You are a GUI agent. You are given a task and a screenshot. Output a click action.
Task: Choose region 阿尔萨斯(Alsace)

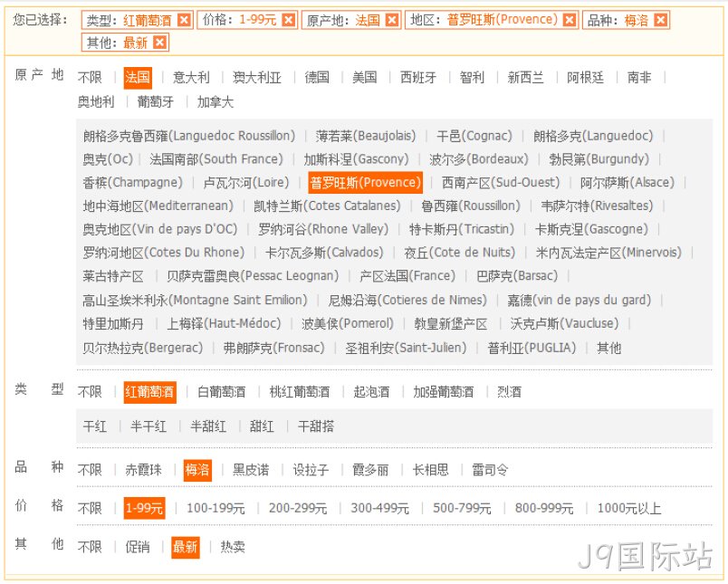point(627,182)
